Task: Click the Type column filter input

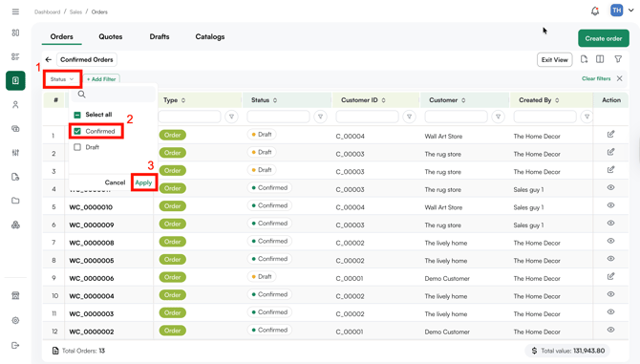Action: click(x=189, y=117)
